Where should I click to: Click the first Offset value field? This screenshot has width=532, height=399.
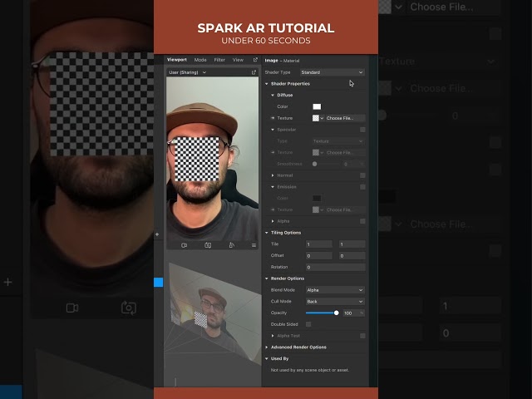click(x=319, y=255)
